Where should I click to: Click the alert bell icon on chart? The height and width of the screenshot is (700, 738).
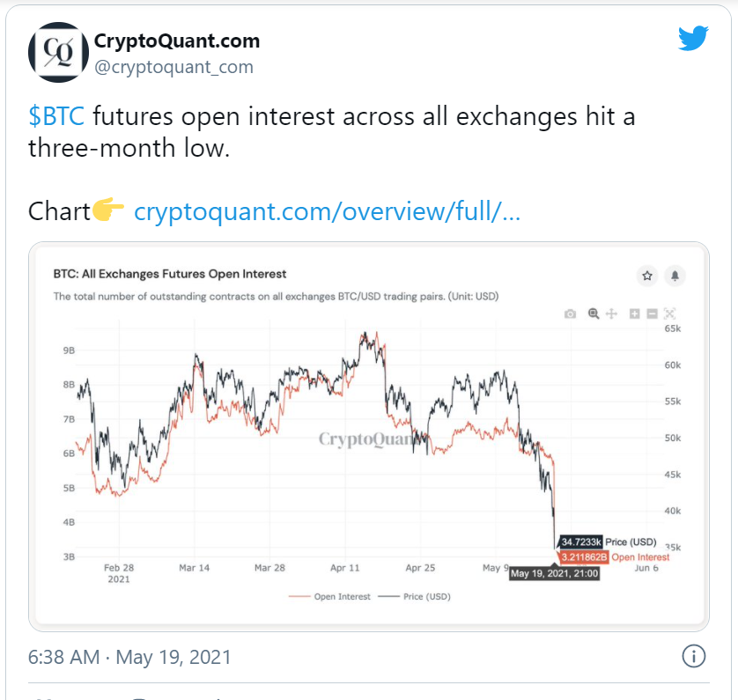[675, 276]
